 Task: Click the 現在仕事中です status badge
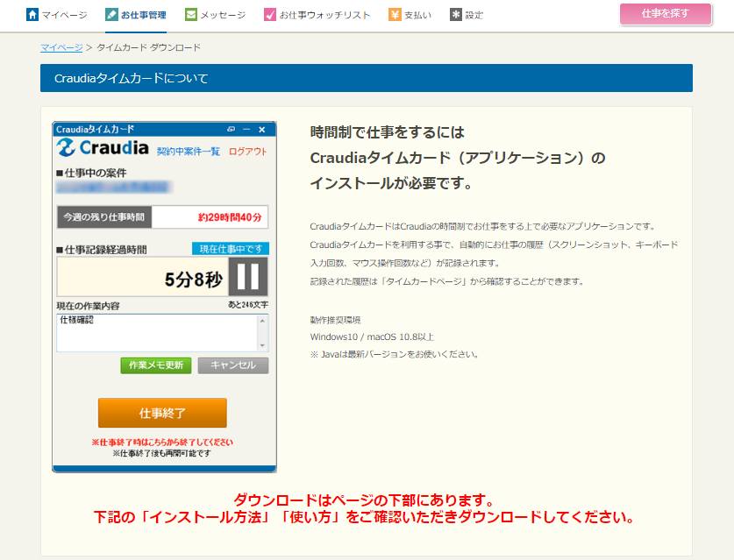click(x=231, y=249)
